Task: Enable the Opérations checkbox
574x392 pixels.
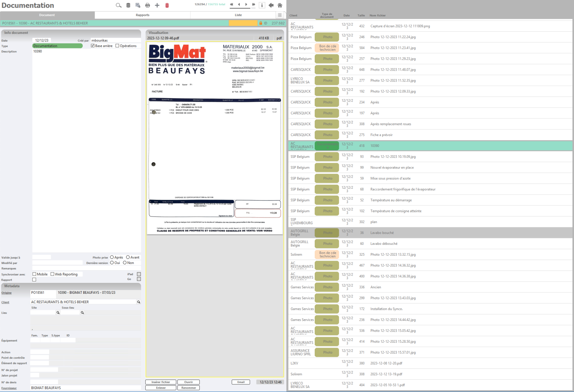Action: click(117, 46)
